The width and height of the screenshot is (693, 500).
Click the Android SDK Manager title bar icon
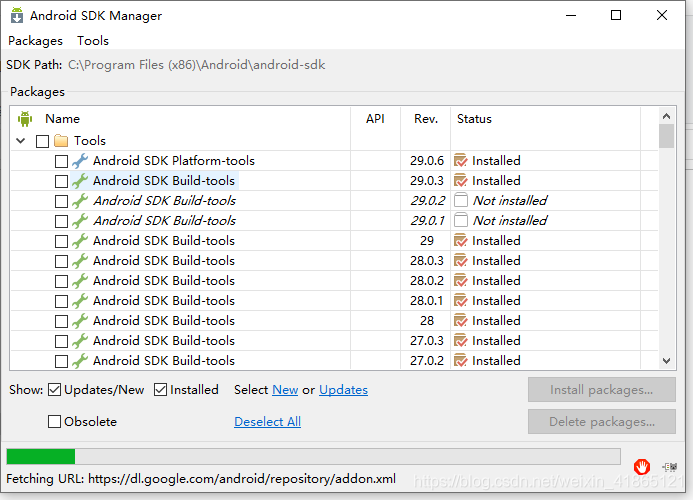click(x=17, y=15)
